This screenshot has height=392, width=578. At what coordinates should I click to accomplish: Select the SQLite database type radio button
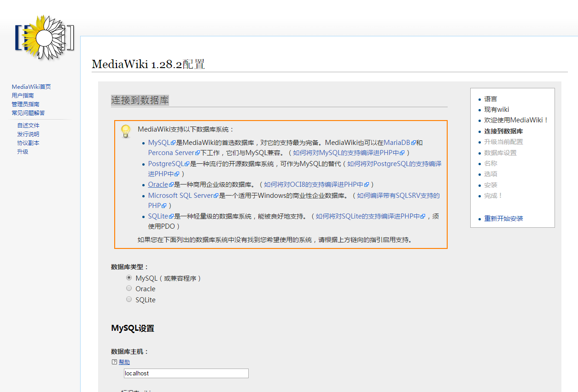click(129, 300)
